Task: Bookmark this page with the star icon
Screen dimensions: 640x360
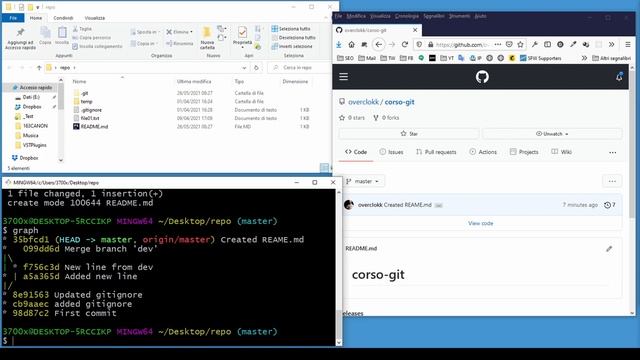Action: 520,44
